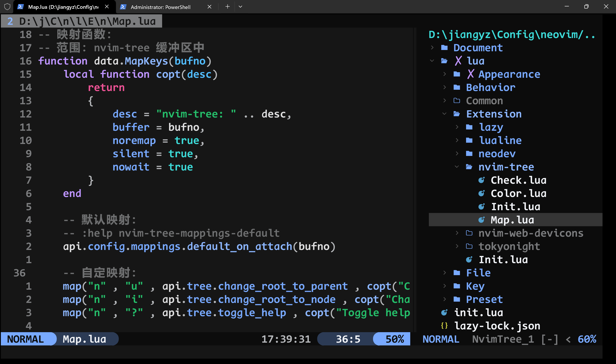The image size is (616, 364).
Task: Expand the nvim-web-devicons folder chevron
Action: (457, 233)
